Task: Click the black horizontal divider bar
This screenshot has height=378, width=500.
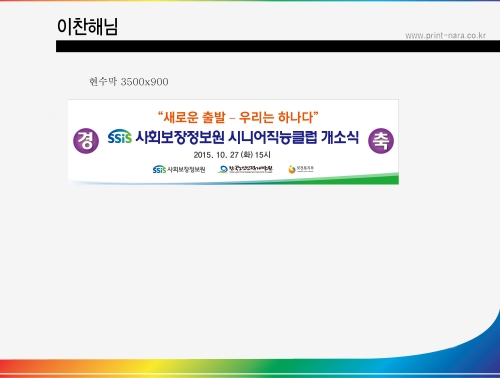Action: click(278, 46)
